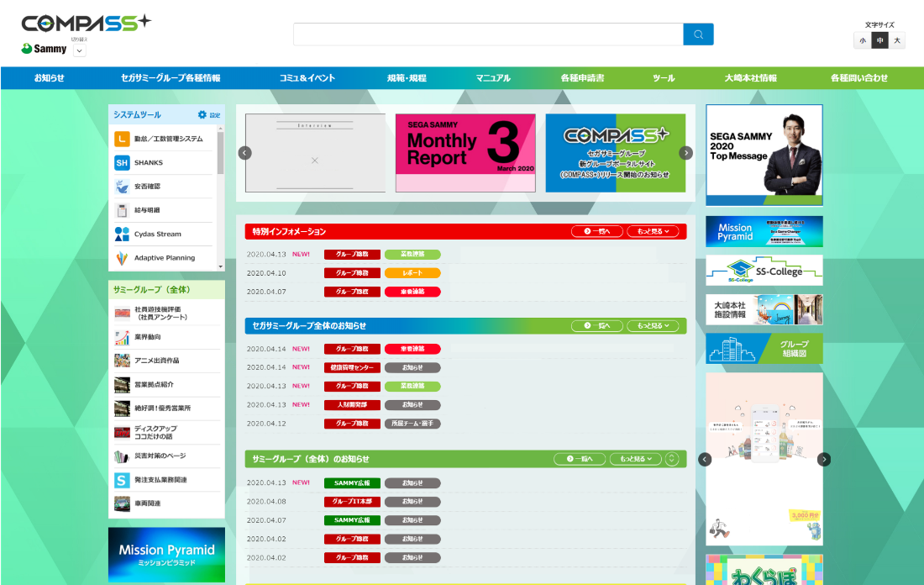This screenshot has height=585, width=924.
Task: Open the 安否確認 icon
Action: (x=122, y=187)
